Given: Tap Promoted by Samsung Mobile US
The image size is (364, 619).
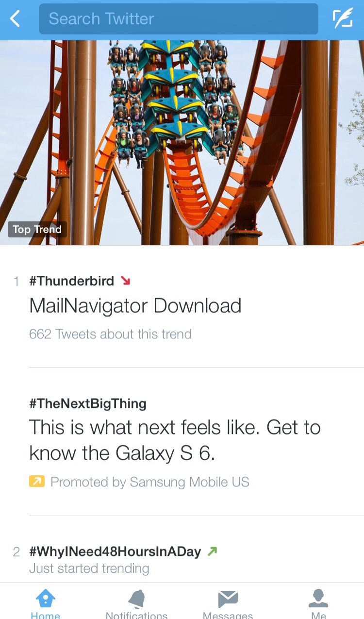Looking at the screenshot, I should coord(149,482).
